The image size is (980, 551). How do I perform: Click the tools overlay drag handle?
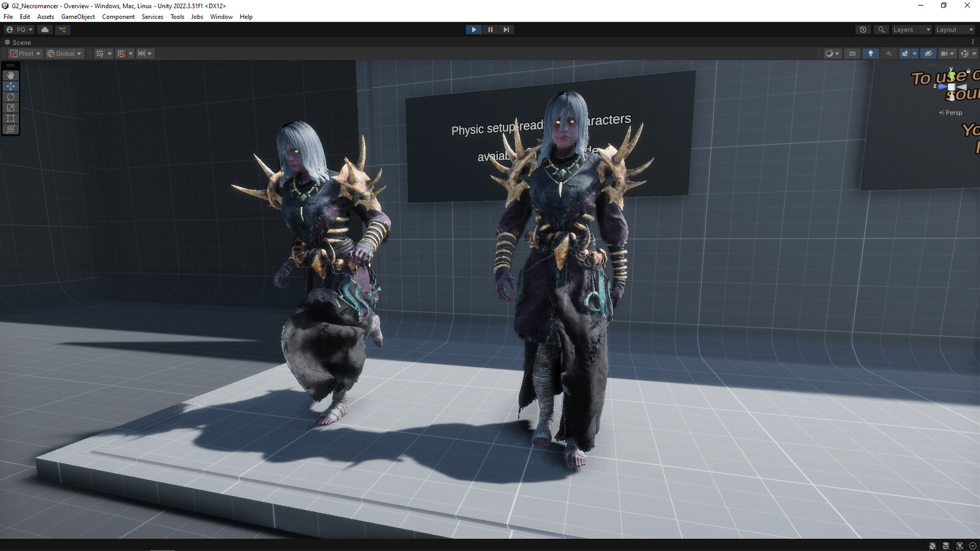click(x=10, y=66)
